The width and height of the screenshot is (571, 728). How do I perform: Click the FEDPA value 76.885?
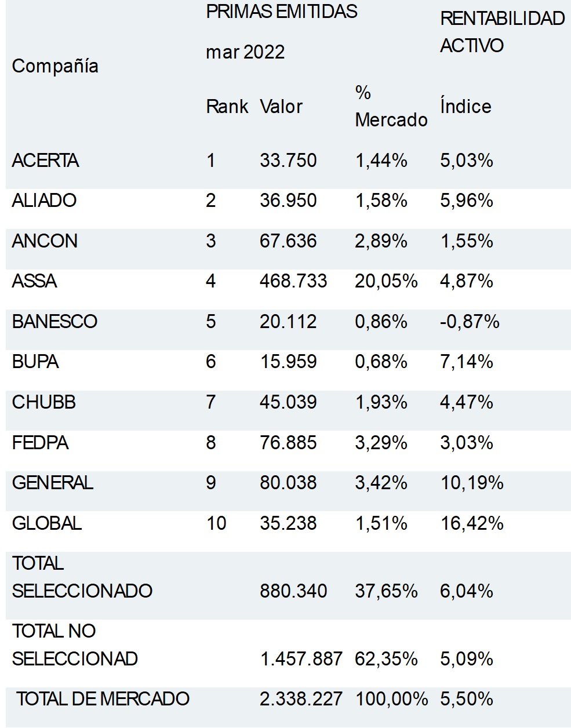288,443
